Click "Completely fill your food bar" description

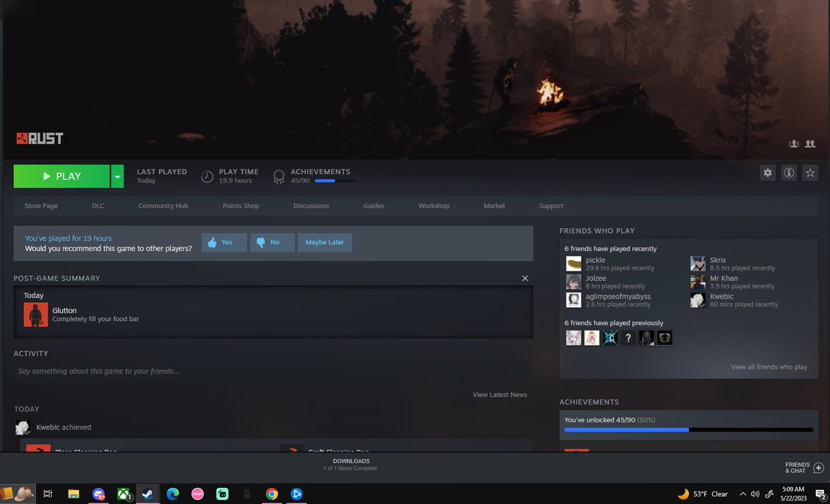96,319
